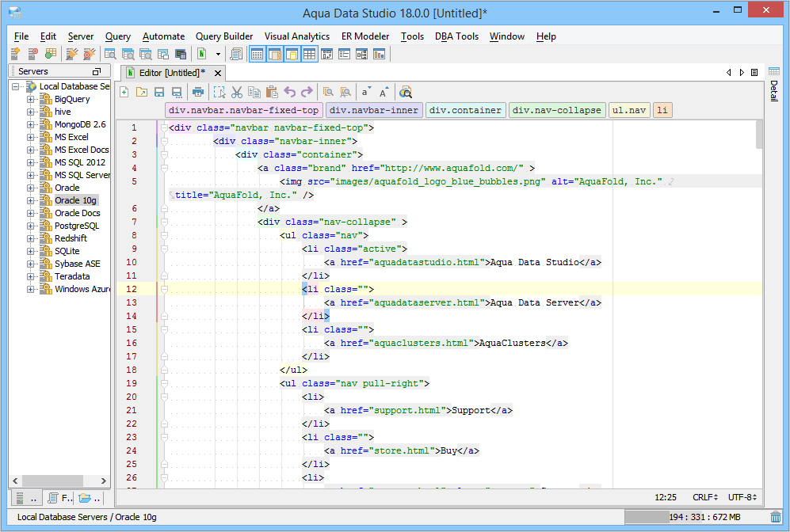Screen dimensions: 790x532
Task: Click the div.navbar-inner breadcrumb
Action: pyautogui.click(x=372, y=110)
